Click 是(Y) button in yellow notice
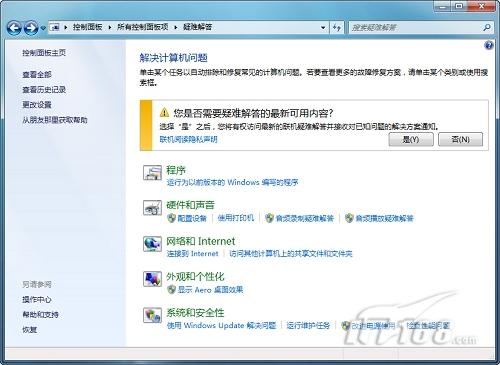500x365 pixels. click(411, 139)
